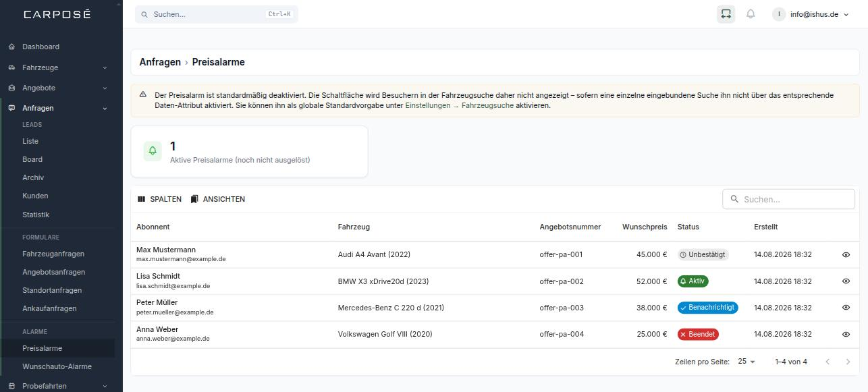Open the Board view in sidebar

click(x=32, y=159)
